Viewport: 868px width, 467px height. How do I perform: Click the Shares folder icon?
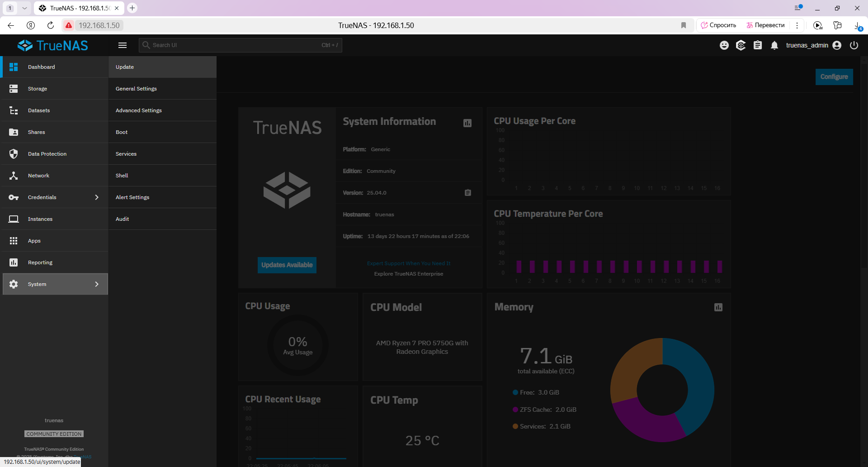click(14, 132)
